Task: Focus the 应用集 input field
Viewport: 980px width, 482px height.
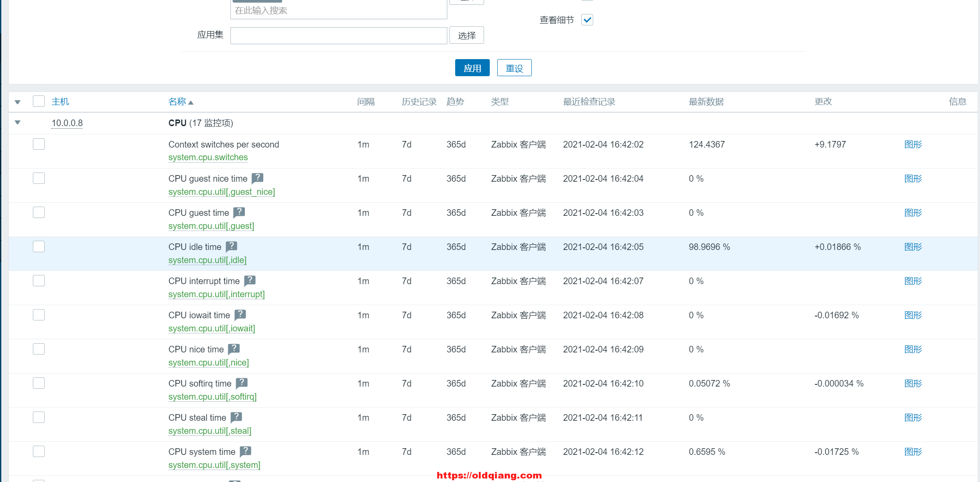Action: click(x=339, y=35)
